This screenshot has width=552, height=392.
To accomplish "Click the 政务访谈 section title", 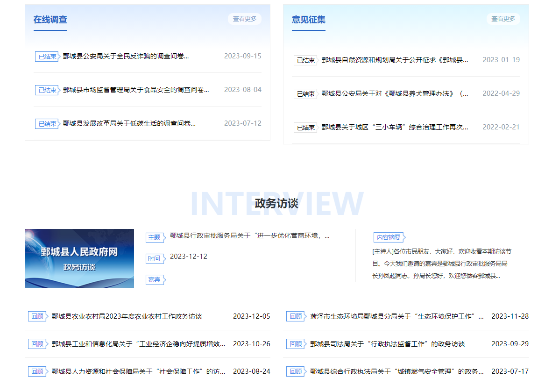I will [x=276, y=203].
